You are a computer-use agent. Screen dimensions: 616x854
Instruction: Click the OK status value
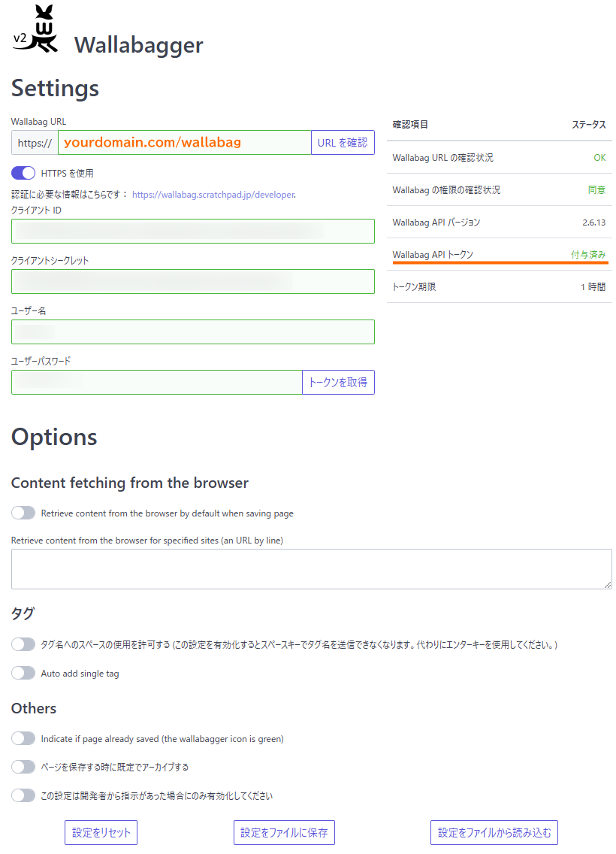tap(599, 157)
